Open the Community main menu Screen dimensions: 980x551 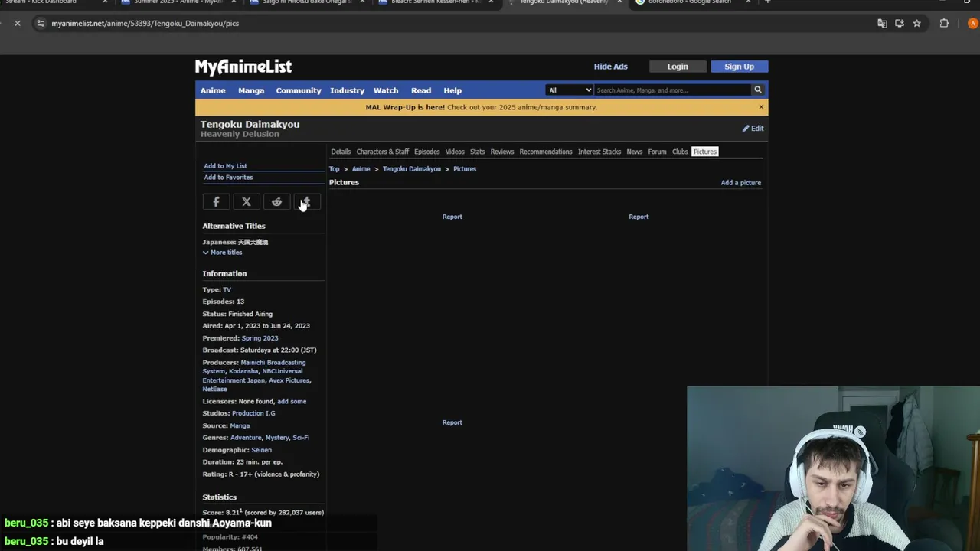(299, 90)
